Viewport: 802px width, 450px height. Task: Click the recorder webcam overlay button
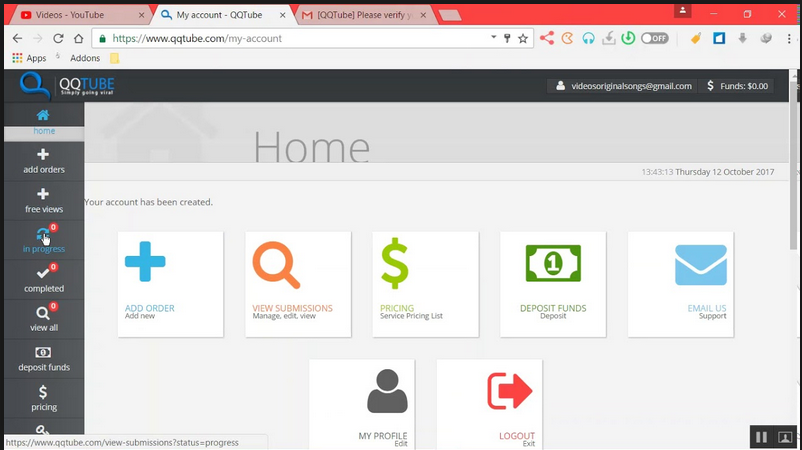point(785,437)
